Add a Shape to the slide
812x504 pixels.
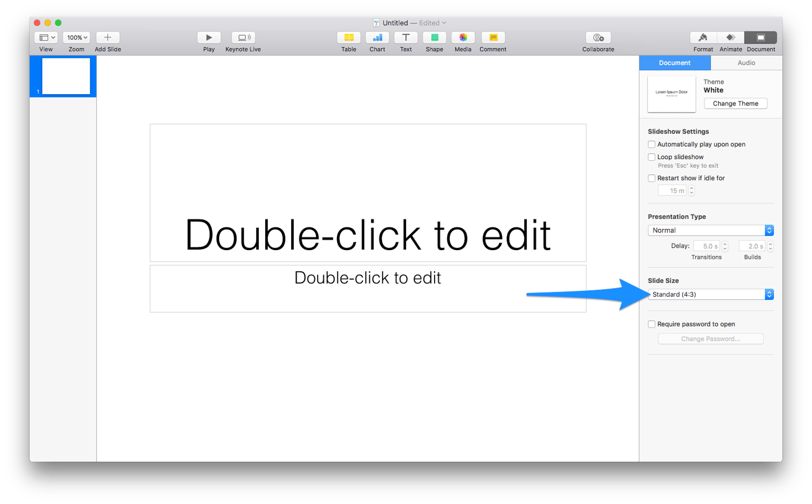click(434, 38)
